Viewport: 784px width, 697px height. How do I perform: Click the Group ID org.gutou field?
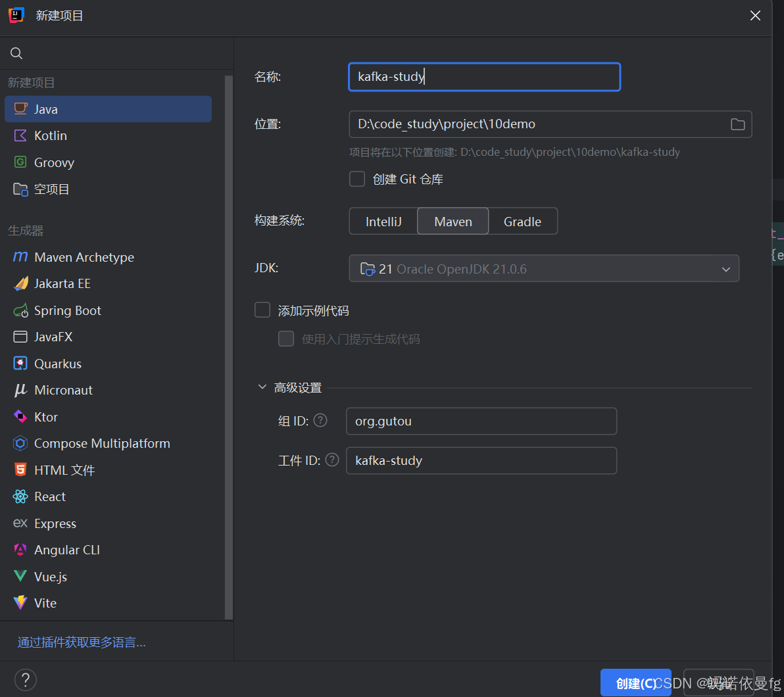tap(481, 421)
